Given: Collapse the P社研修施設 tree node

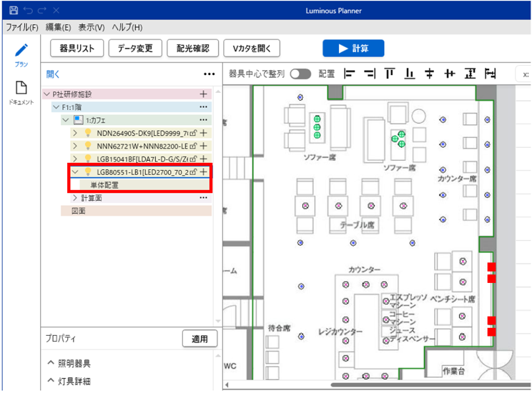Looking at the screenshot, I should pyautogui.click(x=47, y=94).
